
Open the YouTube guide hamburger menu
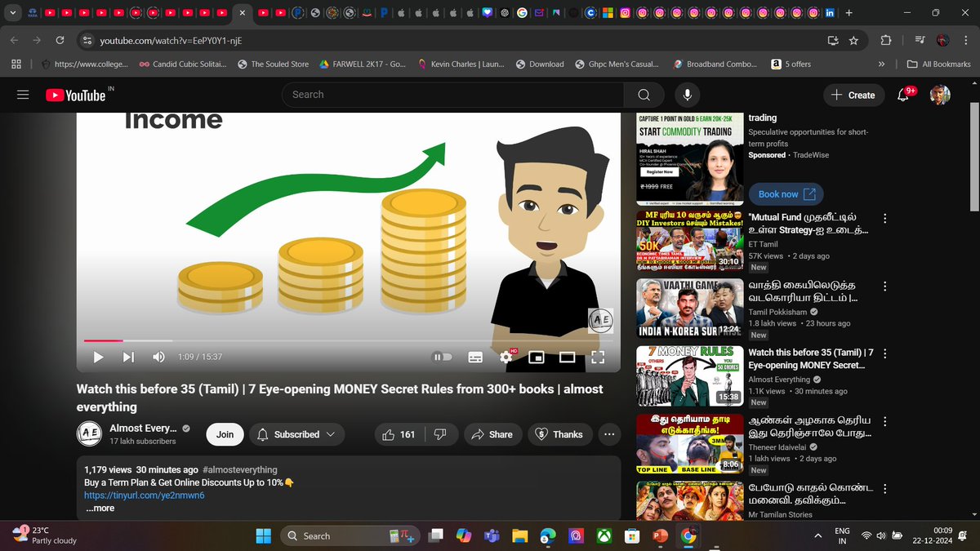click(x=23, y=95)
